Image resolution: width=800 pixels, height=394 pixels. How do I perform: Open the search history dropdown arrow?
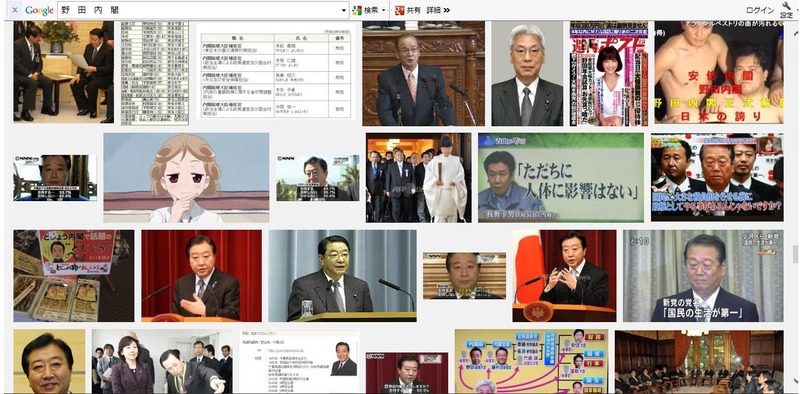point(345,10)
